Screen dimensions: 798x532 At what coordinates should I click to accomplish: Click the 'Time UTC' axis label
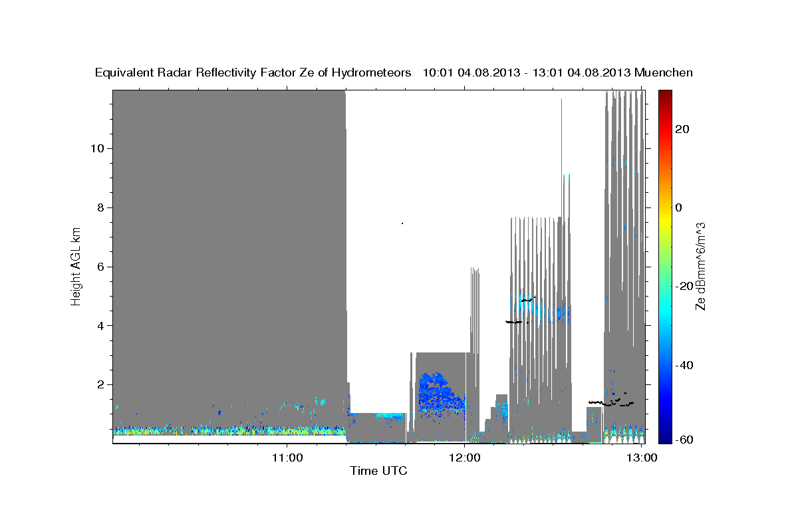(378, 471)
